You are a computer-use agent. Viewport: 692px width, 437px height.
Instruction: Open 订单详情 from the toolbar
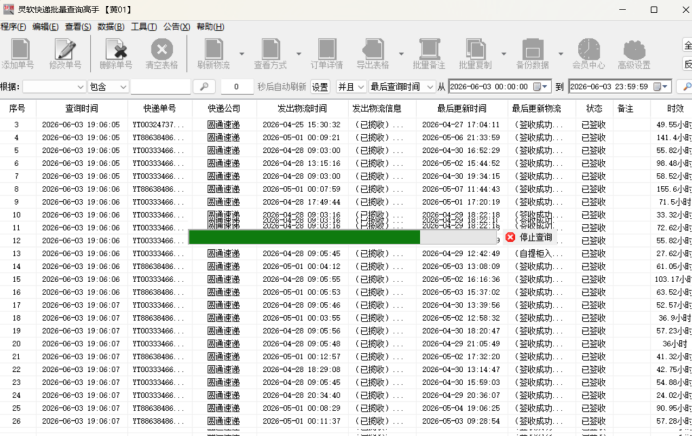(x=327, y=53)
